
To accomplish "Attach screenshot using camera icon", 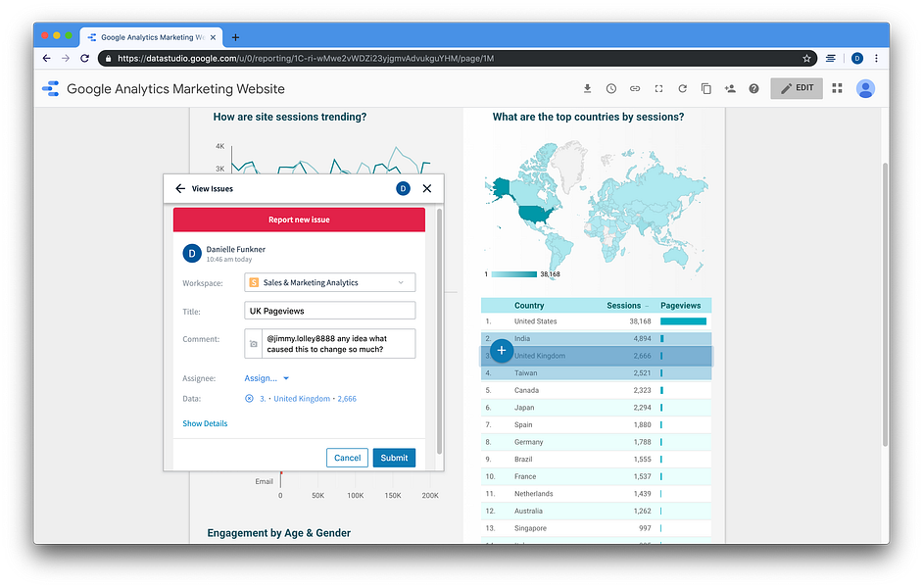I will click(253, 344).
